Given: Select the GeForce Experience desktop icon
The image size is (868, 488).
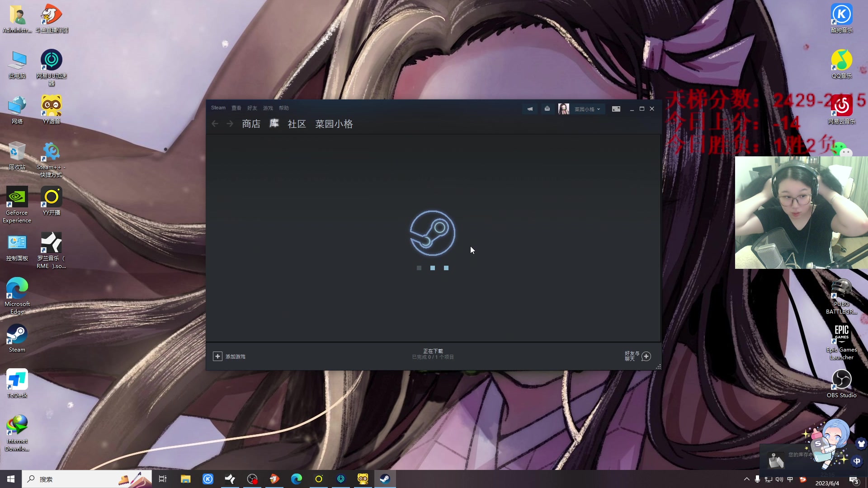Looking at the screenshot, I should tap(17, 205).
